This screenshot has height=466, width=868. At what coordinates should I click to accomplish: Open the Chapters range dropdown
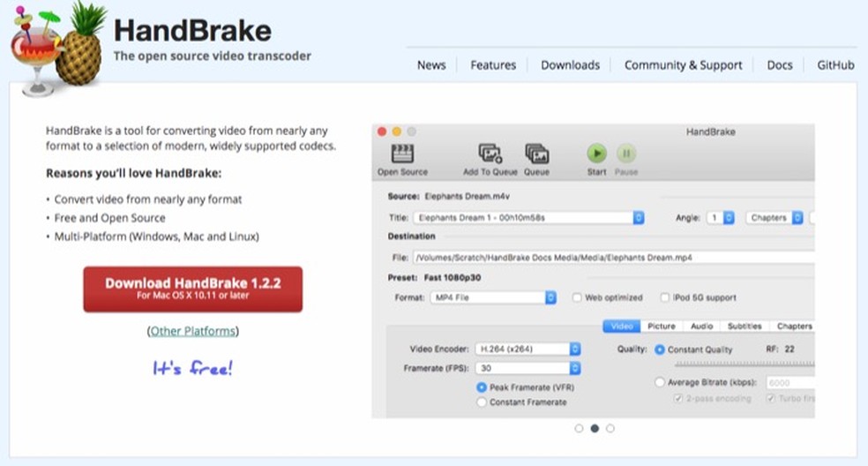774,218
